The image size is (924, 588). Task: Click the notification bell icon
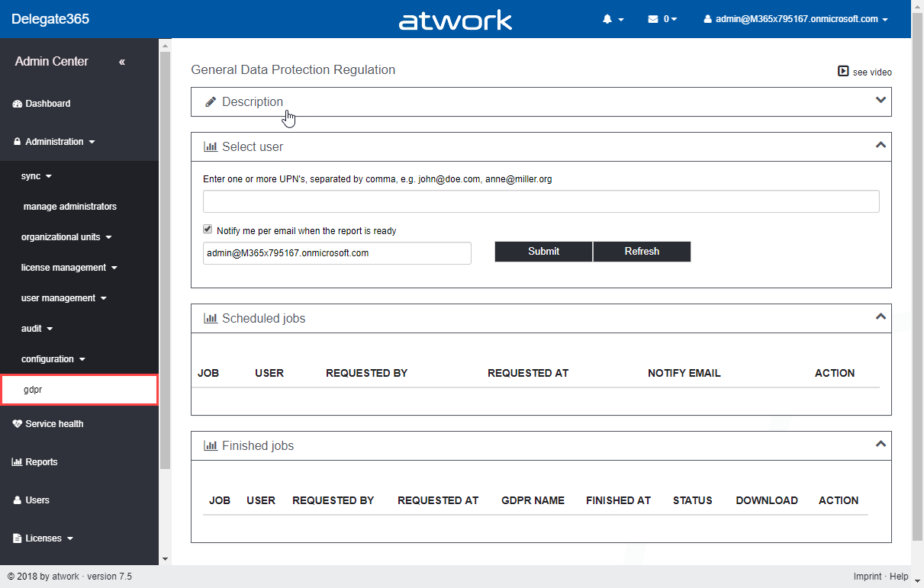coord(608,19)
